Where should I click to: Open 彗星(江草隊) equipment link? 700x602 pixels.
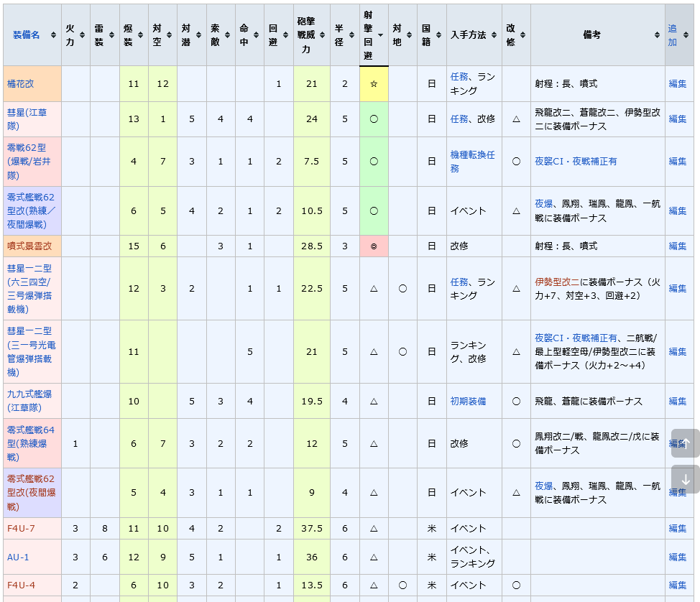(27, 119)
